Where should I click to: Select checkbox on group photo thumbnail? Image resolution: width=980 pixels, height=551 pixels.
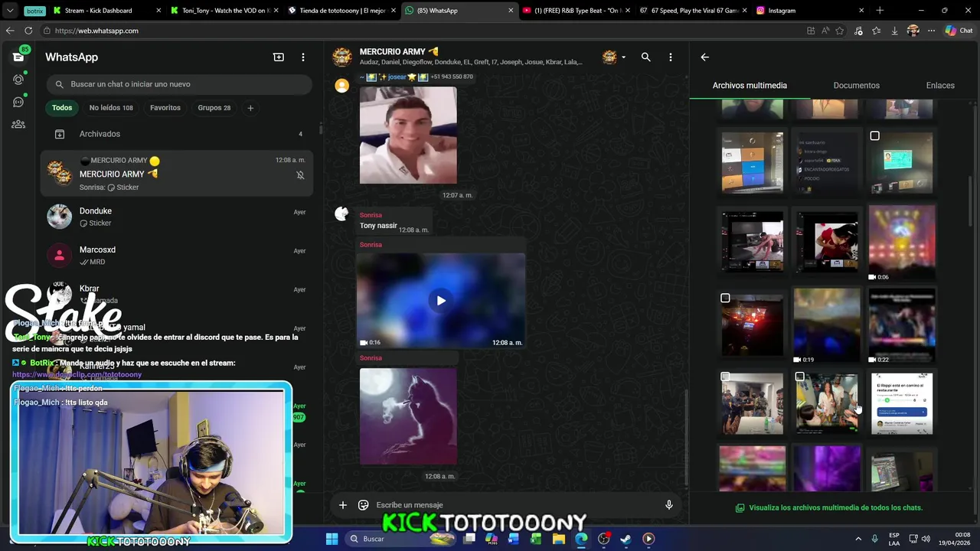(725, 377)
